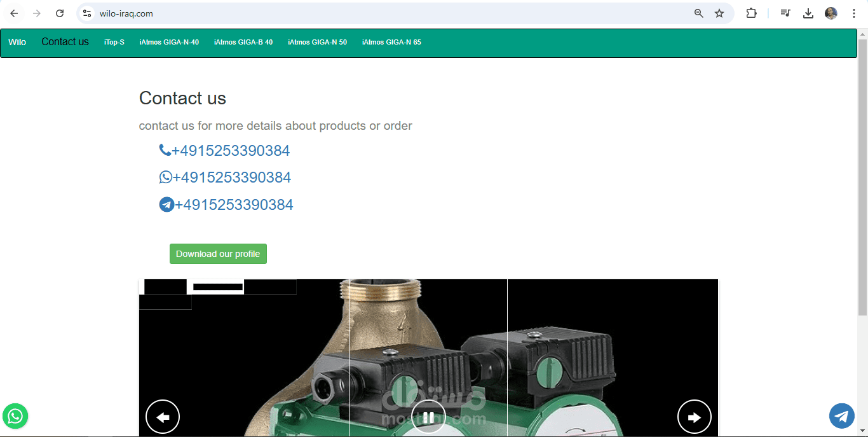Click the Contact us page heading

click(182, 98)
